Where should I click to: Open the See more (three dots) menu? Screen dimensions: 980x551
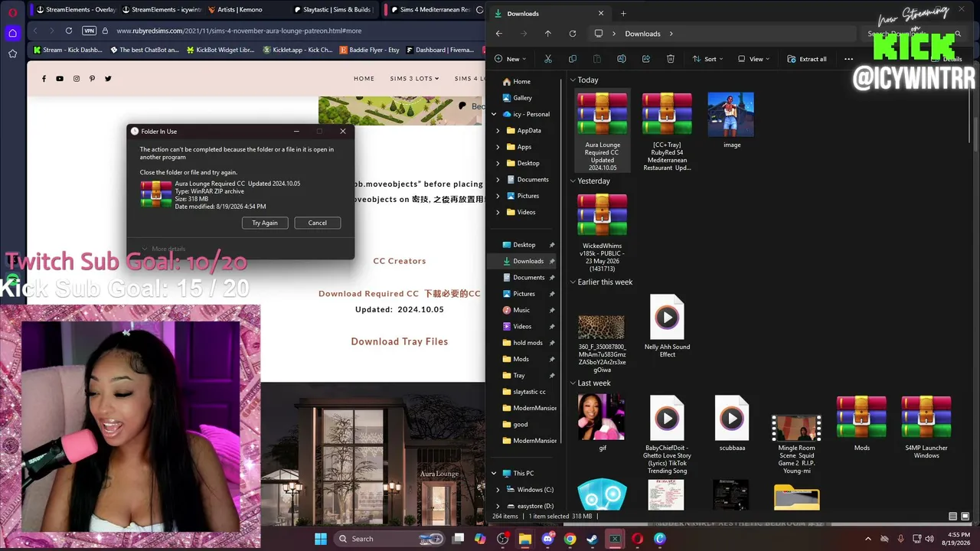click(848, 59)
